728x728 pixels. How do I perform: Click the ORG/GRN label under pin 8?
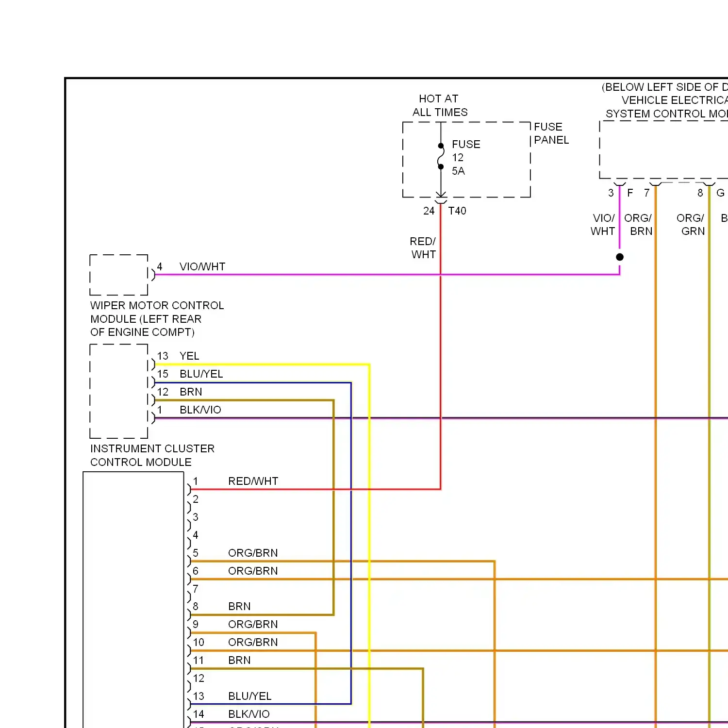(x=691, y=225)
